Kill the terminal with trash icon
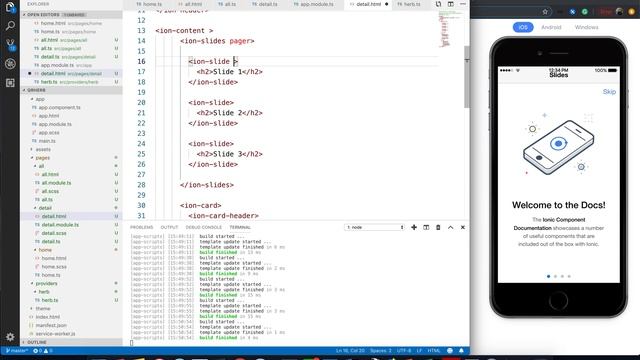The width and height of the screenshot is (640, 360). point(438,227)
